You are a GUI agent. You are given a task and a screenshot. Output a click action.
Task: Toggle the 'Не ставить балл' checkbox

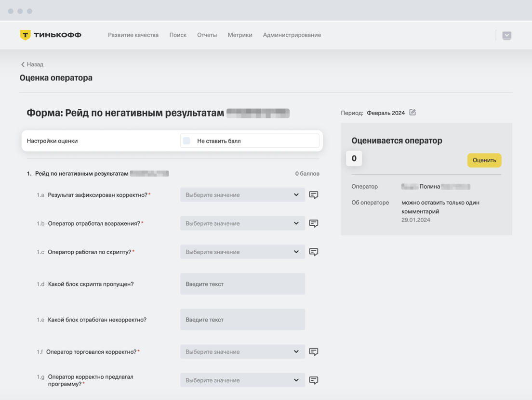(186, 141)
